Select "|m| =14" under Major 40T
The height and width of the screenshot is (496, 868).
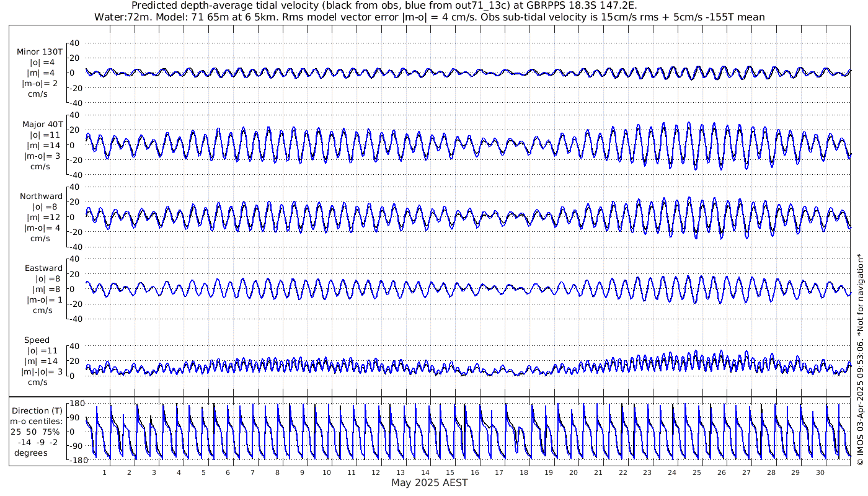click(x=43, y=145)
